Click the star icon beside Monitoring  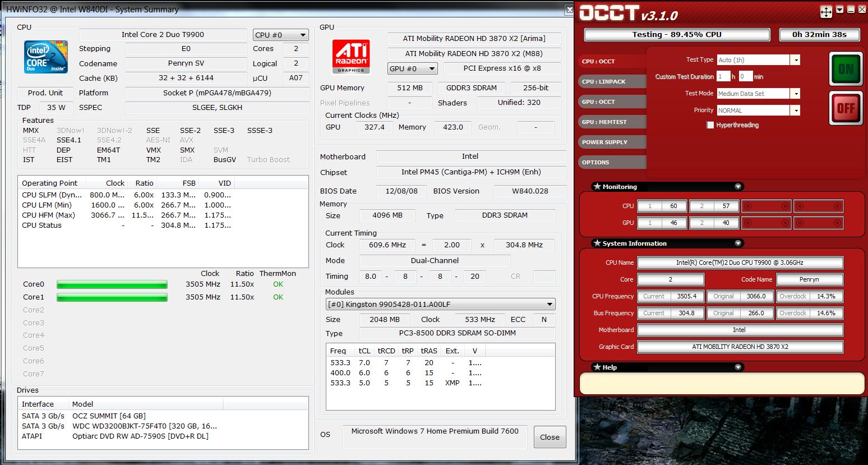point(597,186)
